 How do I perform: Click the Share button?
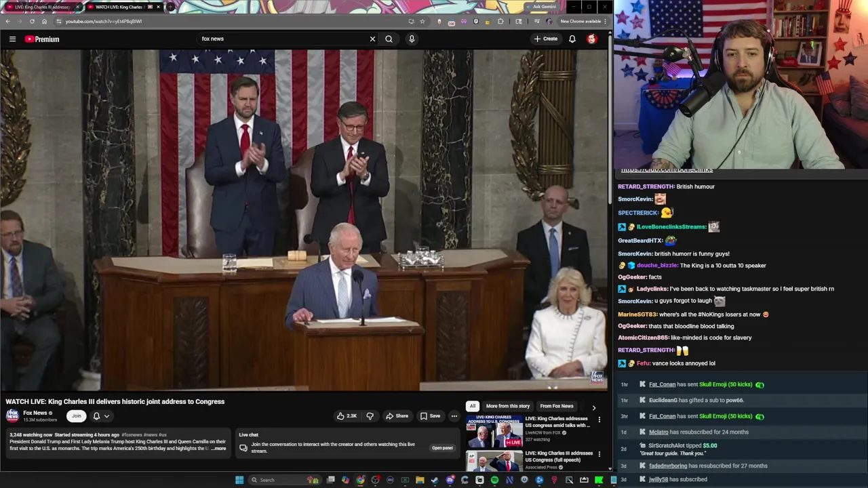pos(397,416)
